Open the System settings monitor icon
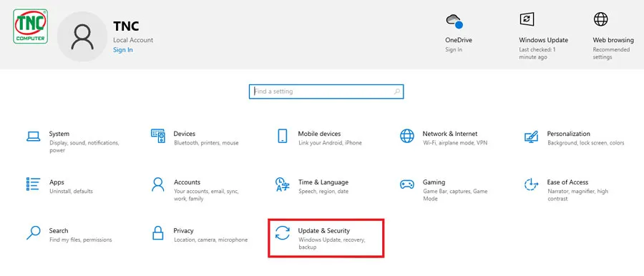 (x=33, y=137)
